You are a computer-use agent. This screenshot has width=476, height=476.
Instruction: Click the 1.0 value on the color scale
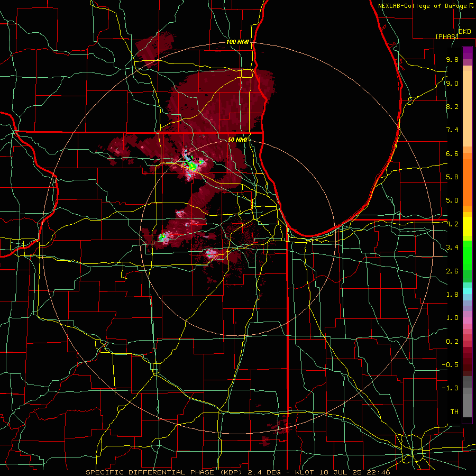click(452, 318)
